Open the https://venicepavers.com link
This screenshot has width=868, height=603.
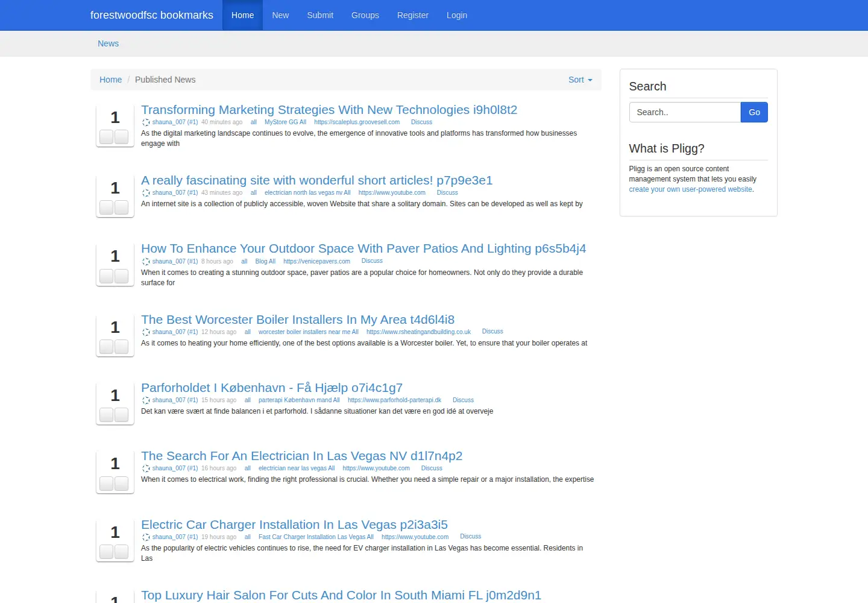pyautogui.click(x=316, y=262)
